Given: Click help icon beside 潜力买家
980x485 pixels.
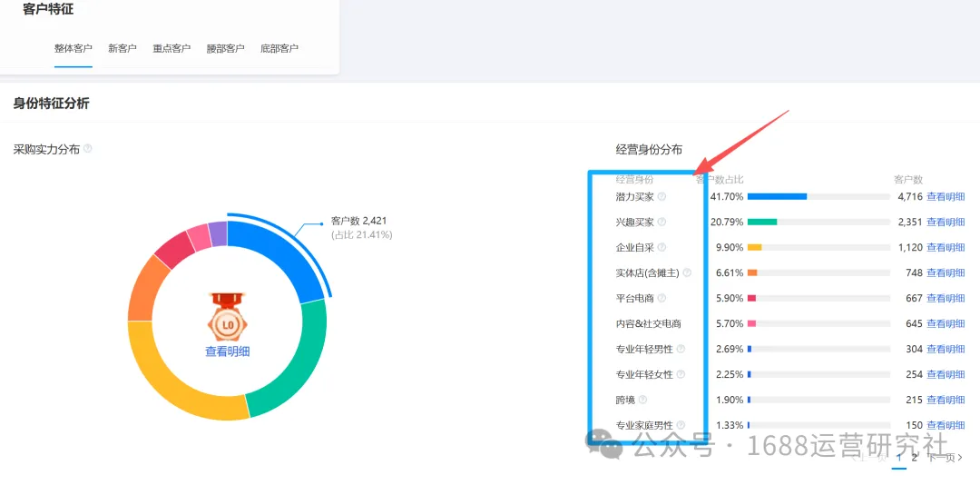Looking at the screenshot, I should [661, 196].
